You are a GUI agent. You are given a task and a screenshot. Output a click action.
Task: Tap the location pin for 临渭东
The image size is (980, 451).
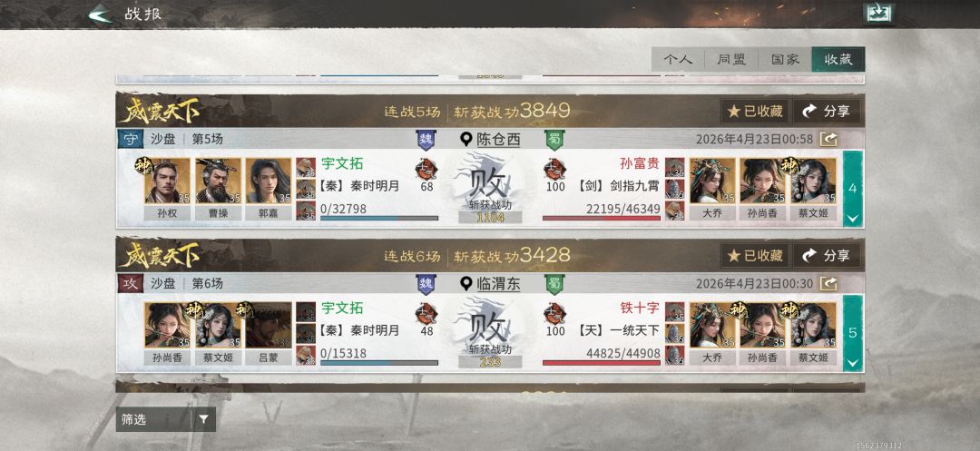tap(465, 284)
